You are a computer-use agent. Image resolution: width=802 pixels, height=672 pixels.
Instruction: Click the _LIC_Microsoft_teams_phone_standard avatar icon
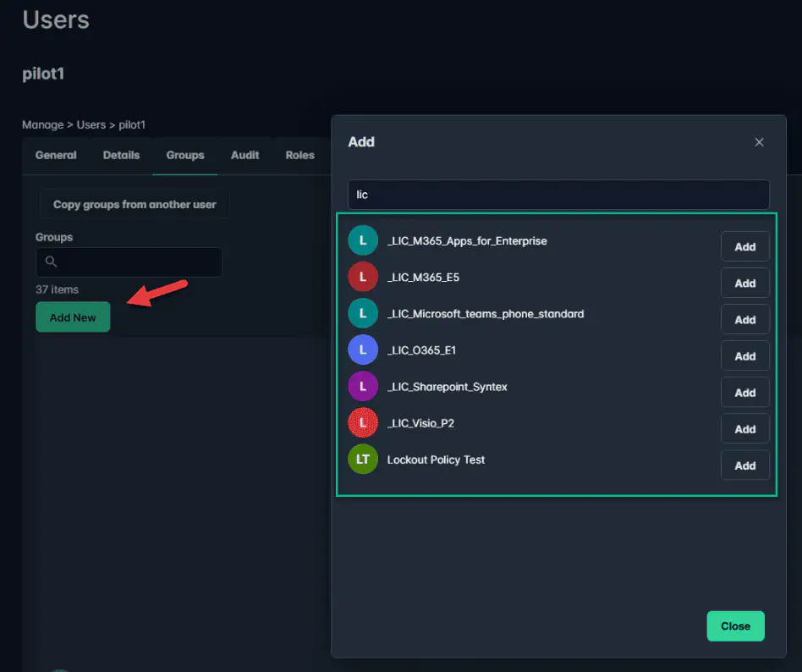[x=362, y=314]
